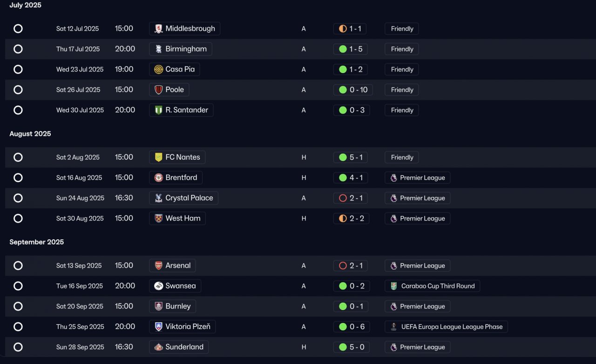Select the radio circle for the Brentford match
Image resolution: width=596 pixels, height=364 pixels.
(x=18, y=178)
